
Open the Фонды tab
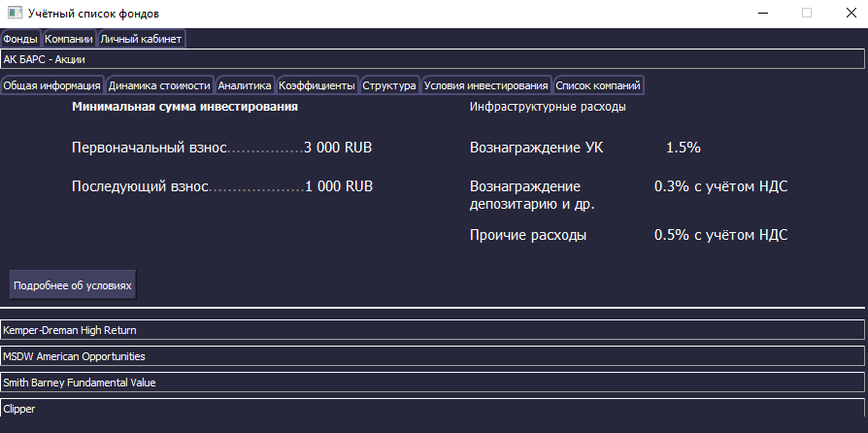[x=20, y=39]
